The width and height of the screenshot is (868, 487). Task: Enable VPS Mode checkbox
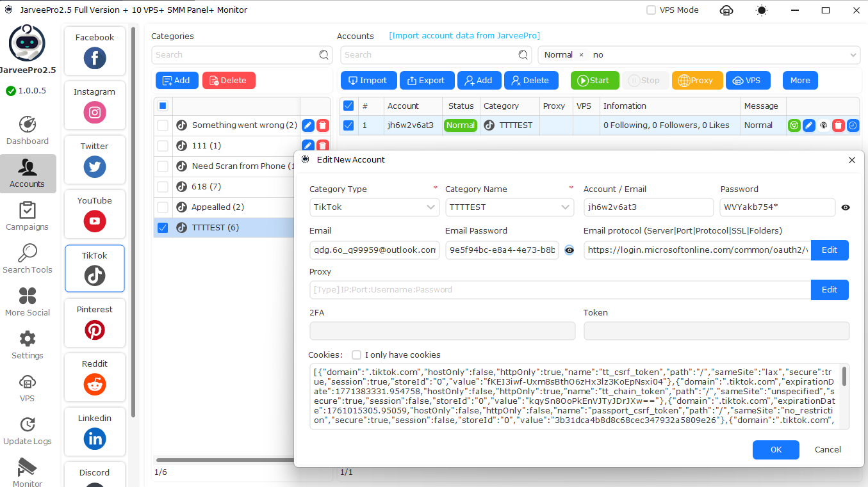tap(651, 10)
